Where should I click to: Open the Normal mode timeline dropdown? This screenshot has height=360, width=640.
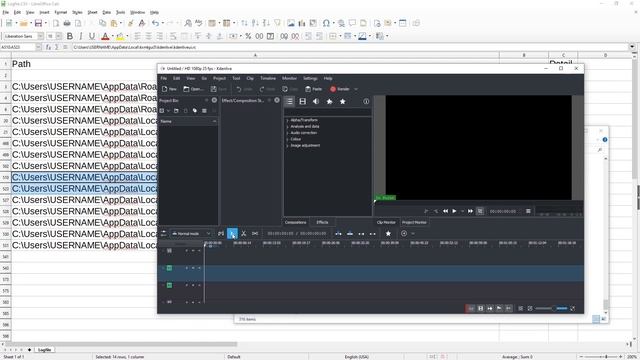pyautogui.click(x=191, y=233)
